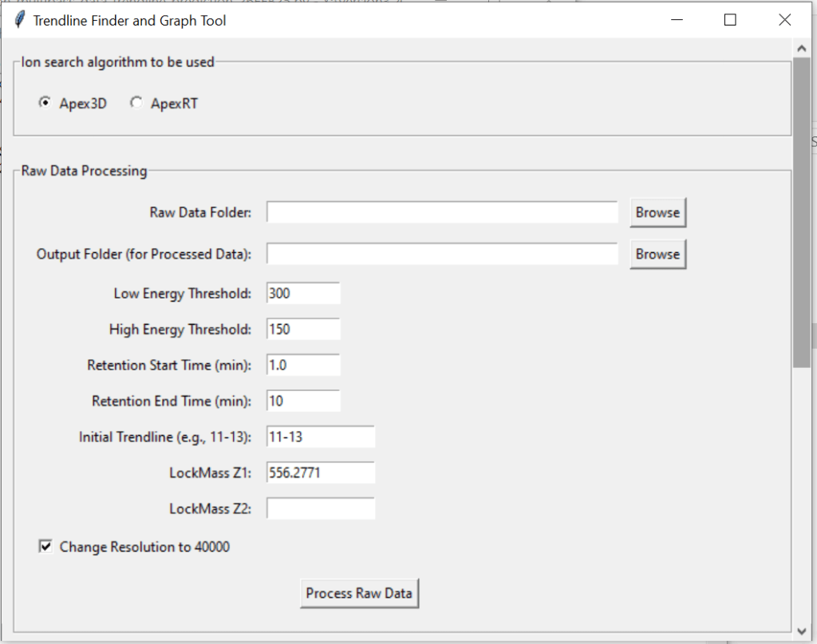Viewport: 817px width, 644px height.
Task: Click the feather app icon in title bar
Action: coord(19,20)
